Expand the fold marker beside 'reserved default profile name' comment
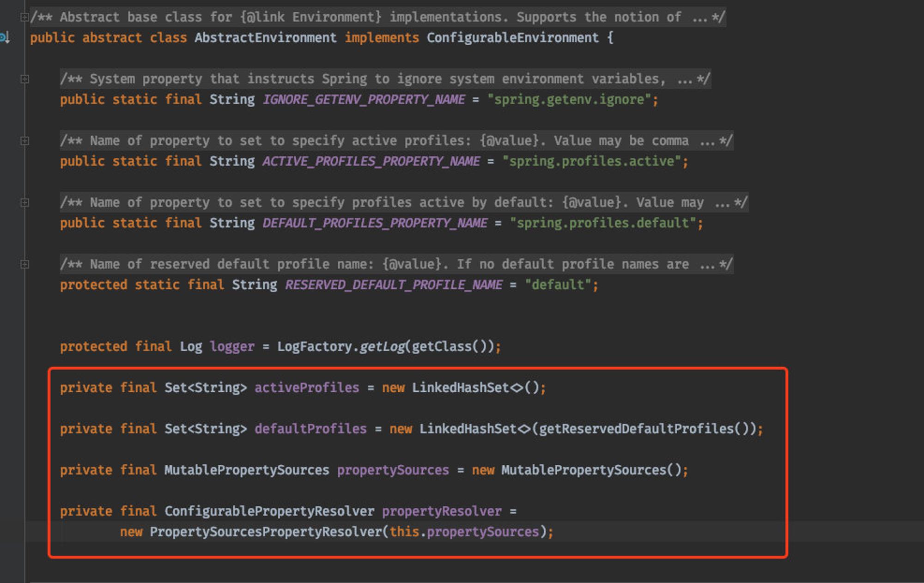 pos(24,264)
